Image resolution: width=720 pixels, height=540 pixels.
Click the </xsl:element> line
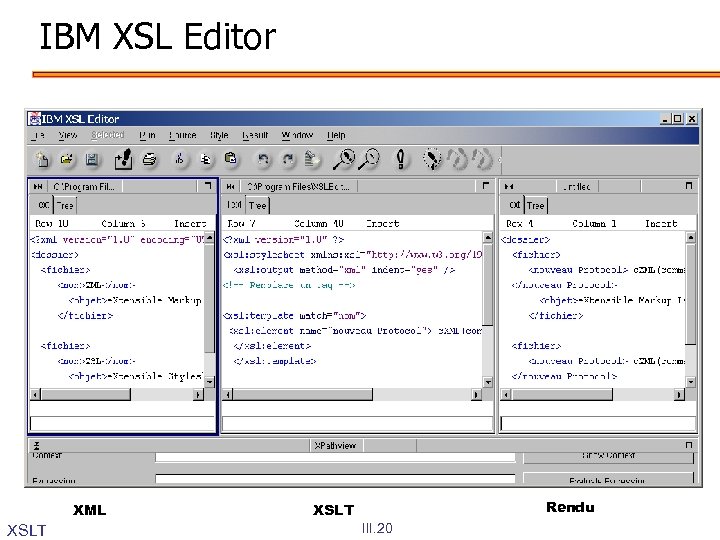(x=272, y=346)
